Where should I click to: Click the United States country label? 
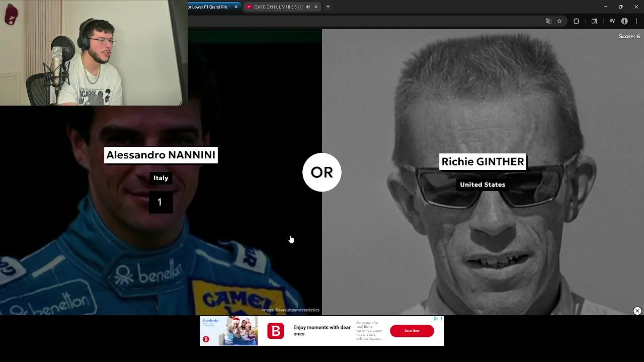tap(482, 185)
